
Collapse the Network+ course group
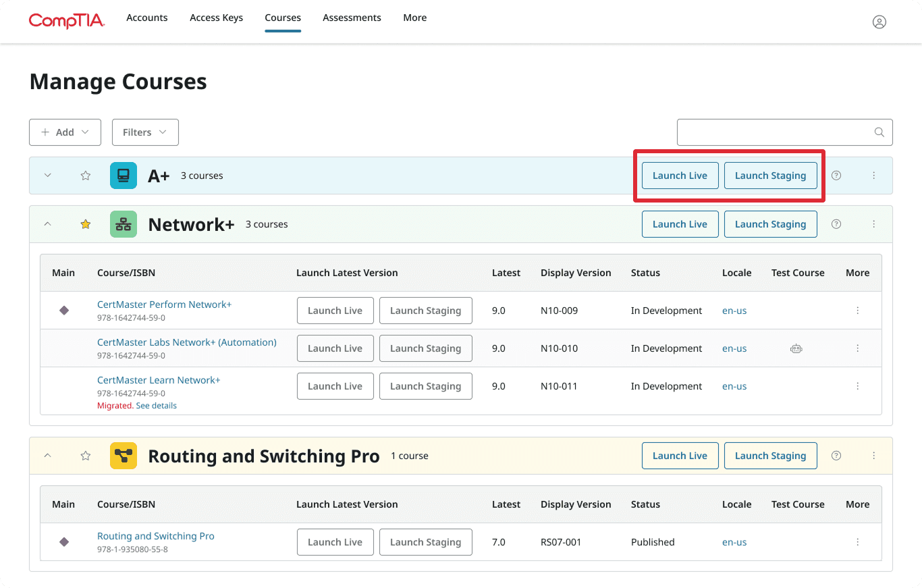(x=47, y=224)
